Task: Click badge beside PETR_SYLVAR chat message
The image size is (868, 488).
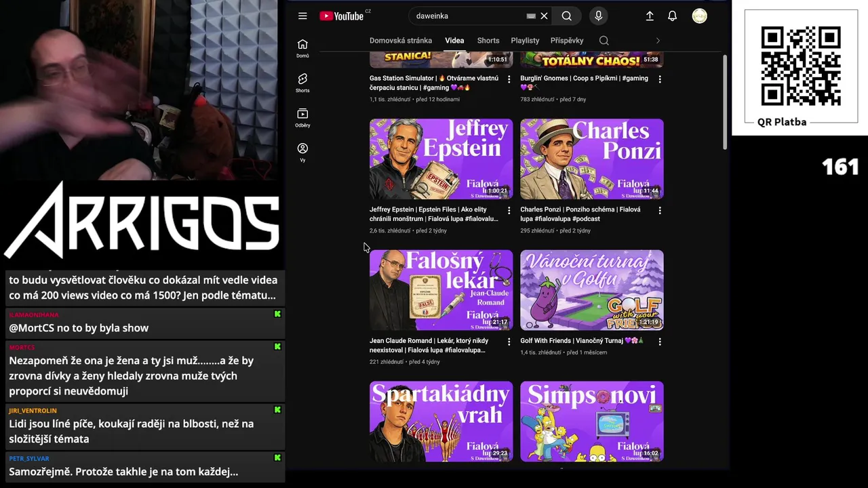Action: point(277,458)
